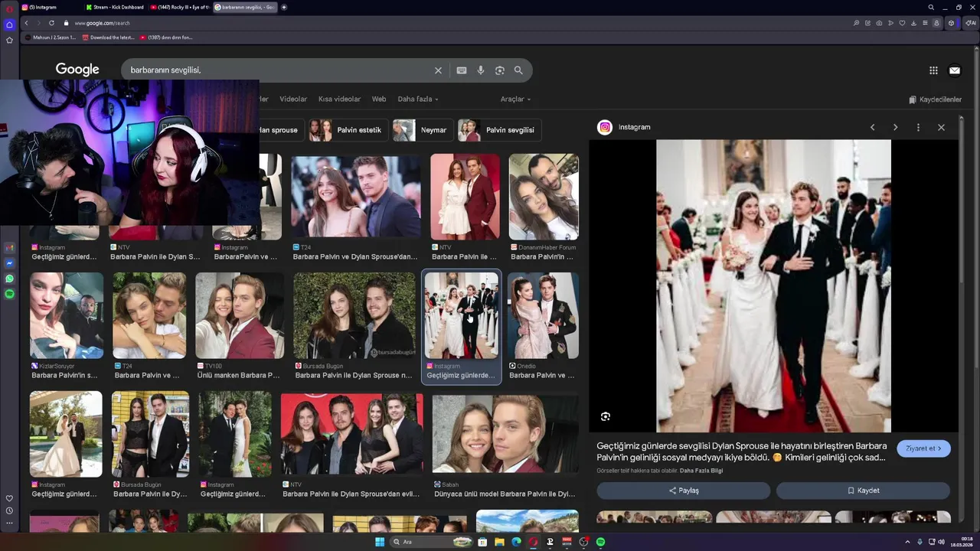
Task: Start voice search with microphone icon
Action: [481, 70]
